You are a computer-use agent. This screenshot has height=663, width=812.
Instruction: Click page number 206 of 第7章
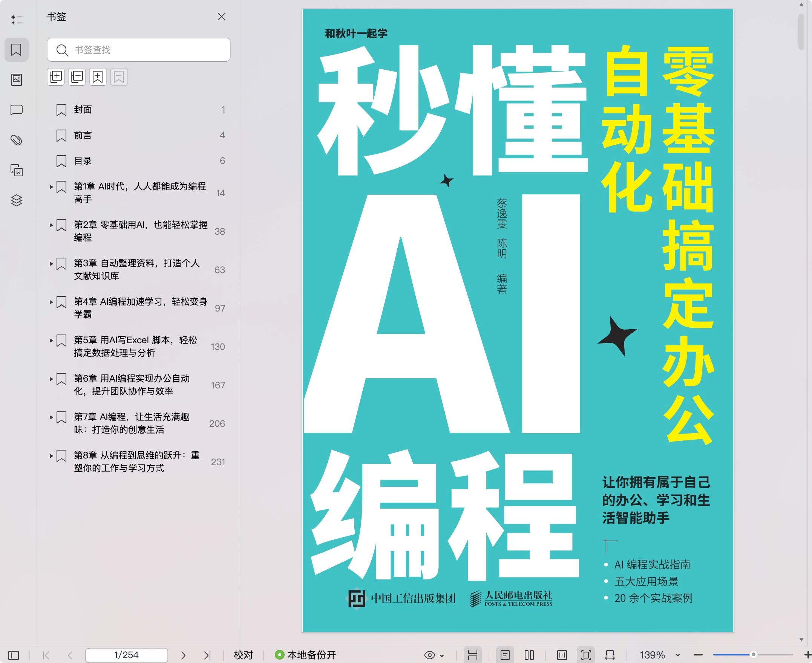tap(217, 423)
